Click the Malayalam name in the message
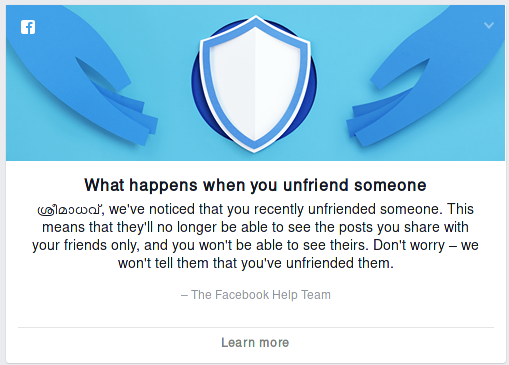 (x=70, y=210)
